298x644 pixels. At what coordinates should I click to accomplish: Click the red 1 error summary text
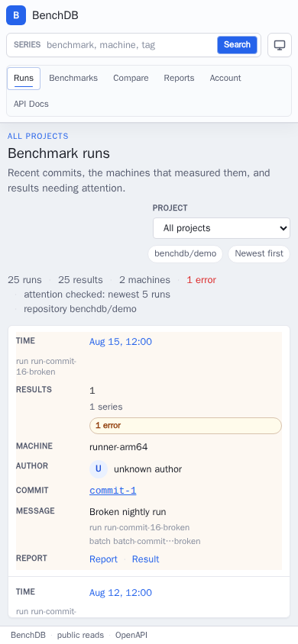point(202,280)
